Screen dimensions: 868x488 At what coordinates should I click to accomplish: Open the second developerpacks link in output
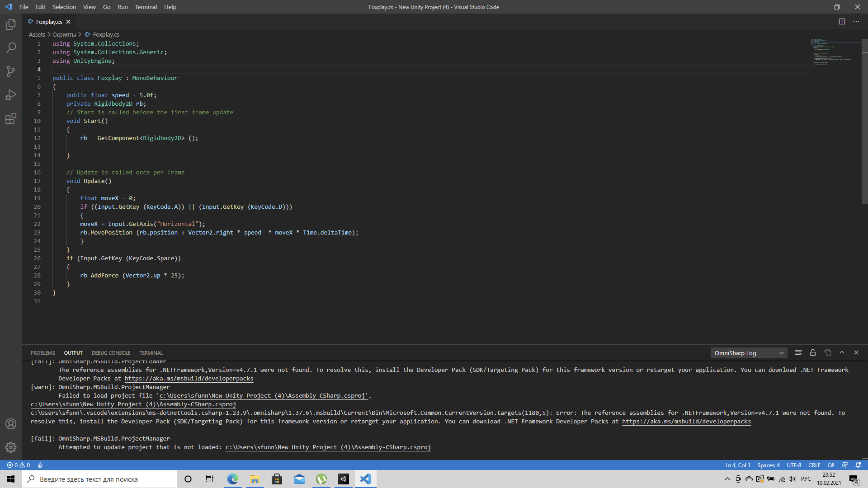click(x=686, y=422)
